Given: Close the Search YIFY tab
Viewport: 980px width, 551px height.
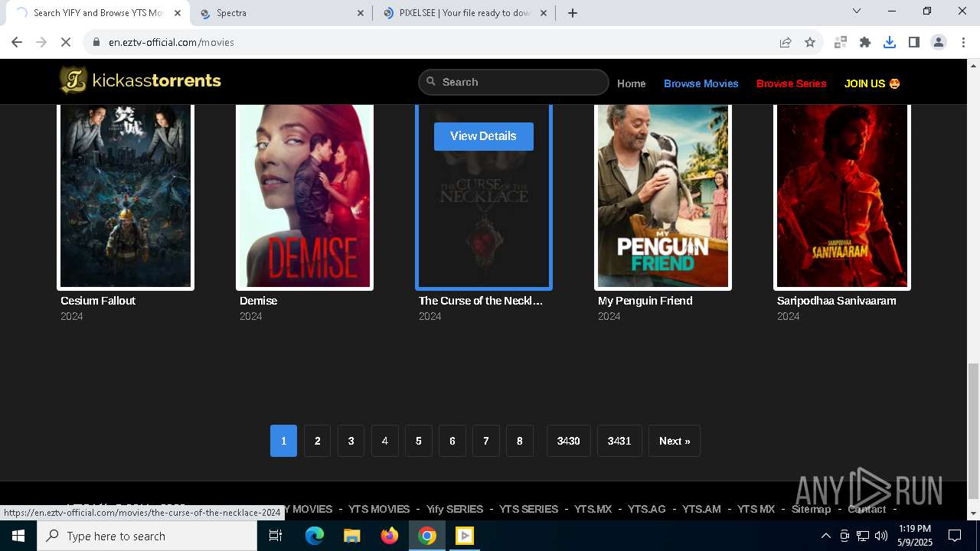Looking at the screenshot, I should point(178,13).
